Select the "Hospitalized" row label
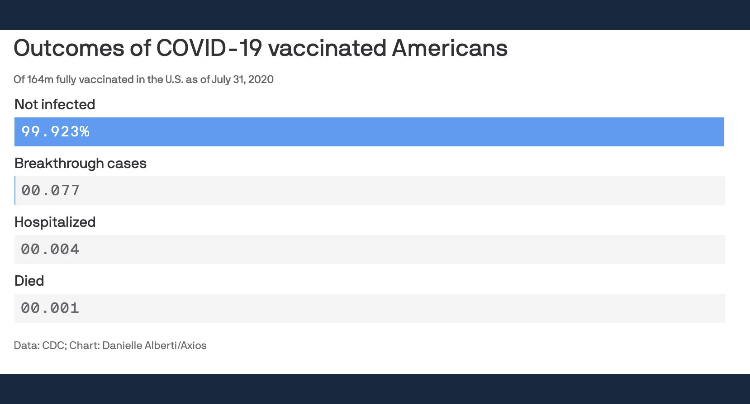This screenshot has height=404, width=750. pyautogui.click(x=55, y=222)
